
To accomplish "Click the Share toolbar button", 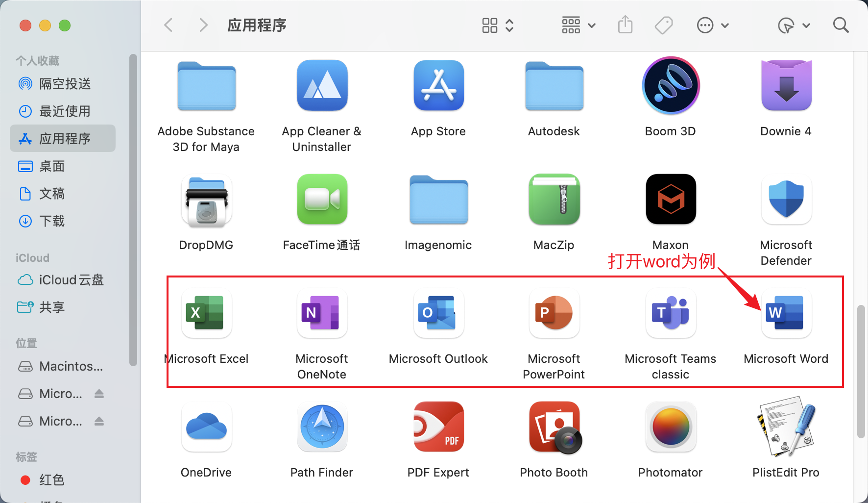I will click(626, 25).
